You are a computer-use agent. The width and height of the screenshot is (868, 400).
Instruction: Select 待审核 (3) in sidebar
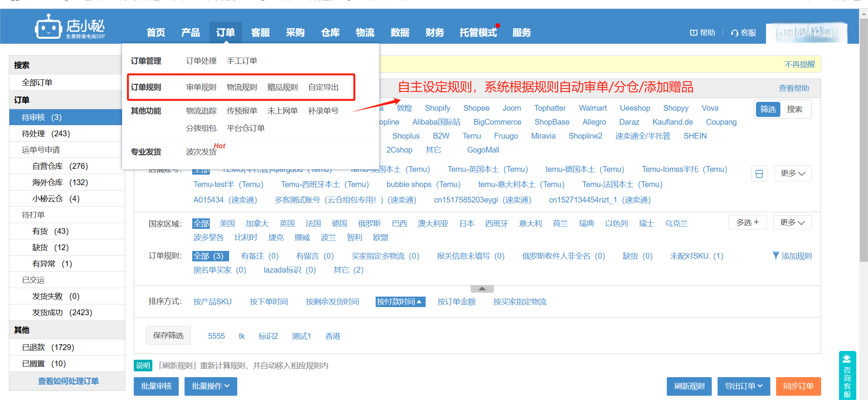[66, 117]
